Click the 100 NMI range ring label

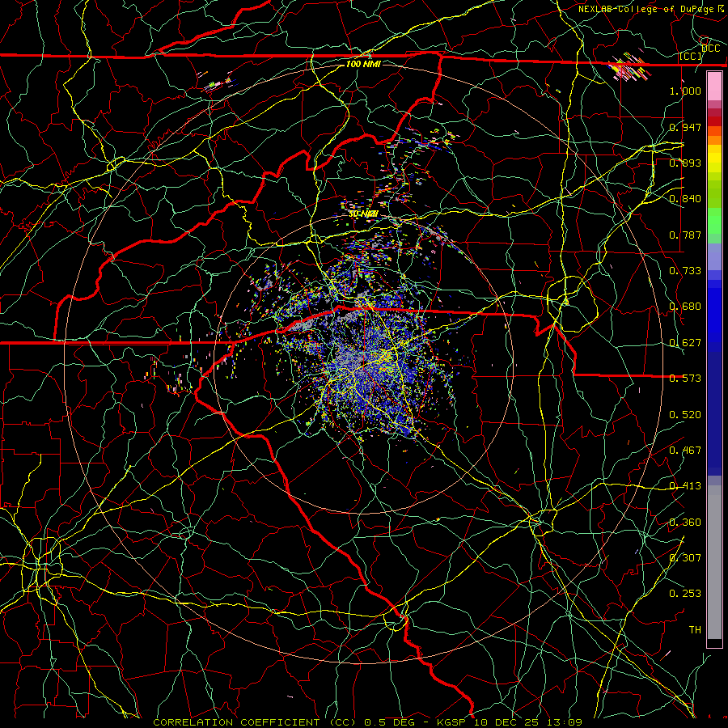363,64
